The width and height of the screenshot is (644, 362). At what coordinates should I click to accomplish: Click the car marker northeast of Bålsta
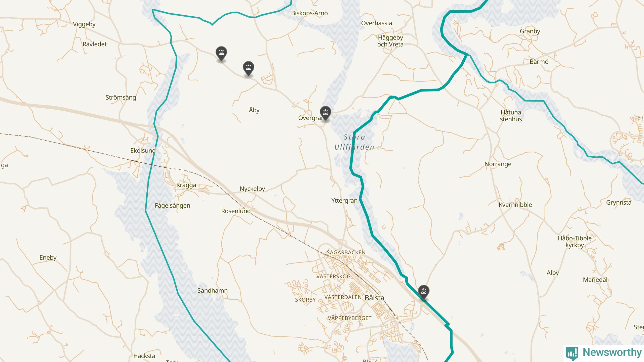(424, 292)
